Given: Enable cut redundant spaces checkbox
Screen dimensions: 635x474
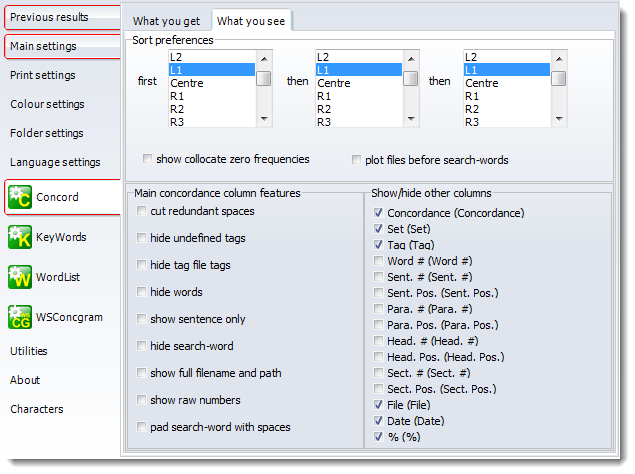Looking at the screenshot, I should click(142, 211).
